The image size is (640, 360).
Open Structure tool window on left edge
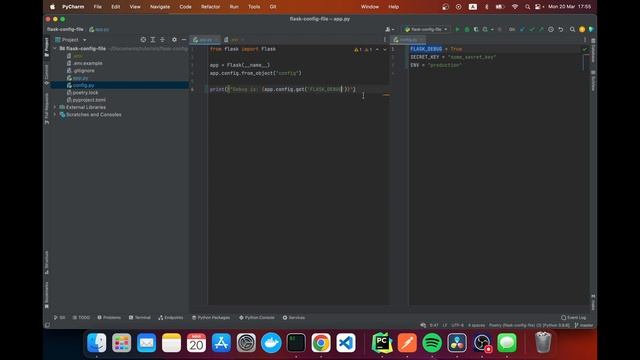[x=47, y=262]
